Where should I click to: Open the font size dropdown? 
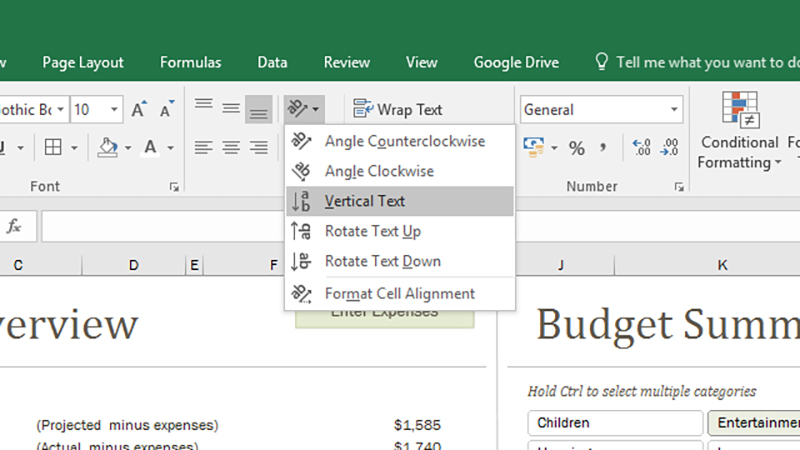pyautogui.click(x=114, y=109)
